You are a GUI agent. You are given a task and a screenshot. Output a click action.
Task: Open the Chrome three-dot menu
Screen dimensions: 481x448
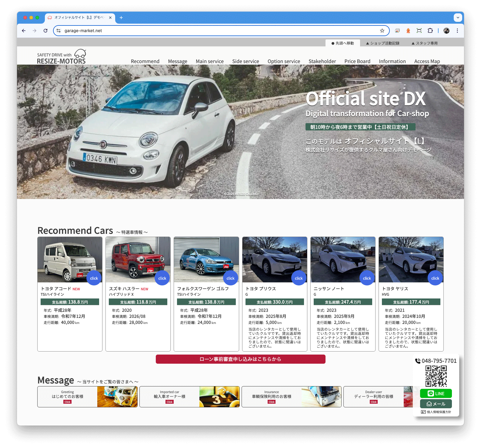[x=457, y=31]
